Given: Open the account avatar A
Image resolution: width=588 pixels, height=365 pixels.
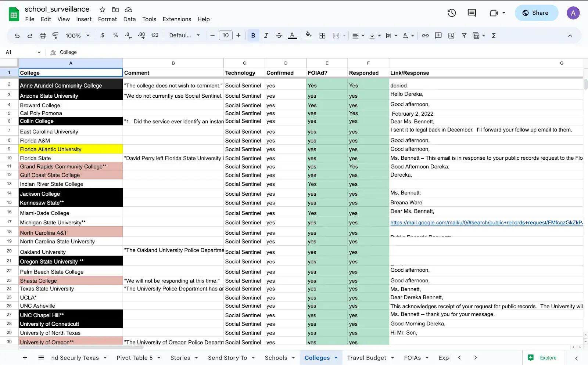Looking at the screenshot, I should pyautogui.click(x=573, y=13).
